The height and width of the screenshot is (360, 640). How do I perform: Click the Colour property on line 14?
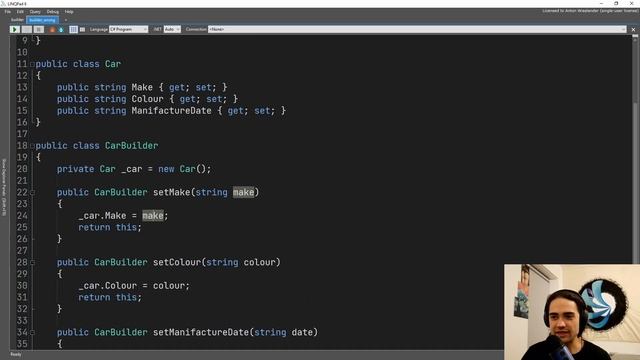[147, 99]
